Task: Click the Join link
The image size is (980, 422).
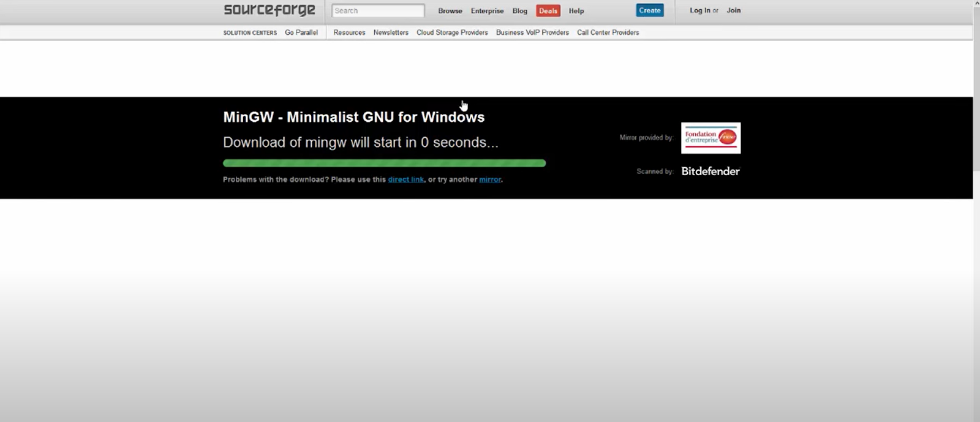Action: 734,10
